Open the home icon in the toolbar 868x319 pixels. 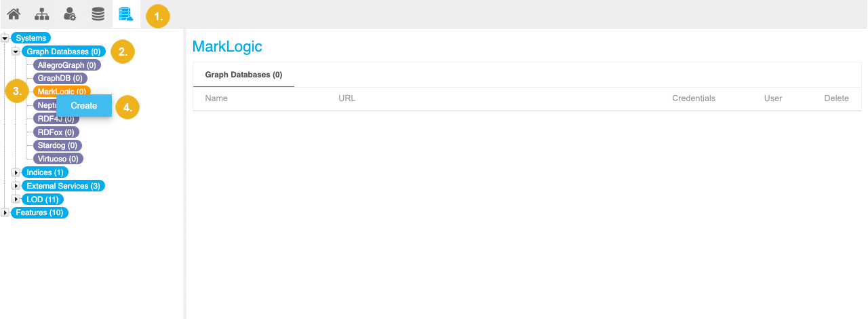14,14
